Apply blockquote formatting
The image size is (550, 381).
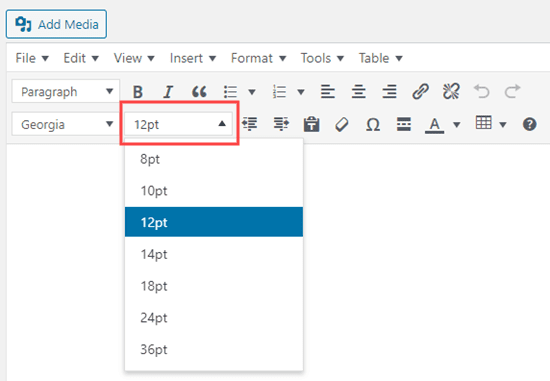coord(199,92)
